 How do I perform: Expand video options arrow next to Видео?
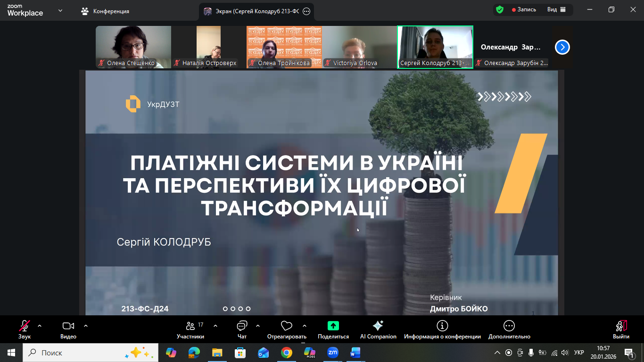(86, 326)
